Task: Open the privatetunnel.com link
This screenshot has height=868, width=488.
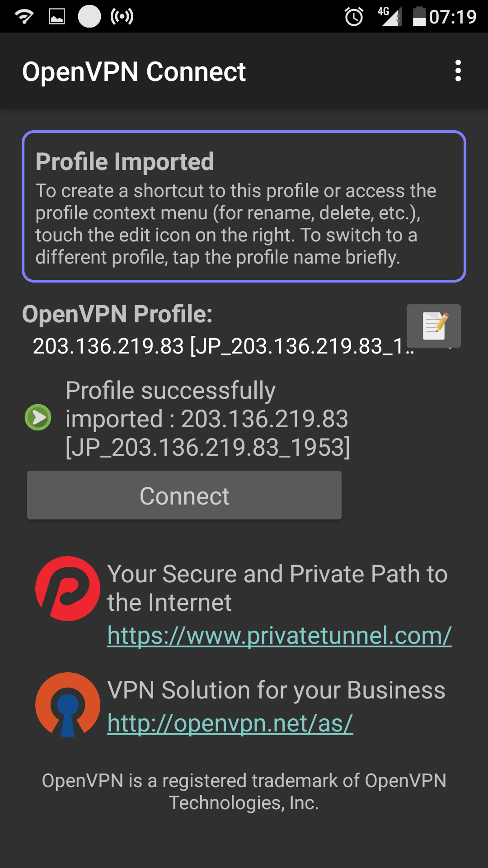Action: point(279,636)
